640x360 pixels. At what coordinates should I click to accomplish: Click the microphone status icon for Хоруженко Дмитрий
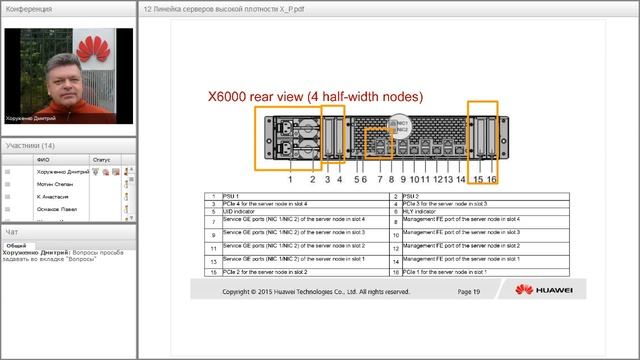(96, 172)
